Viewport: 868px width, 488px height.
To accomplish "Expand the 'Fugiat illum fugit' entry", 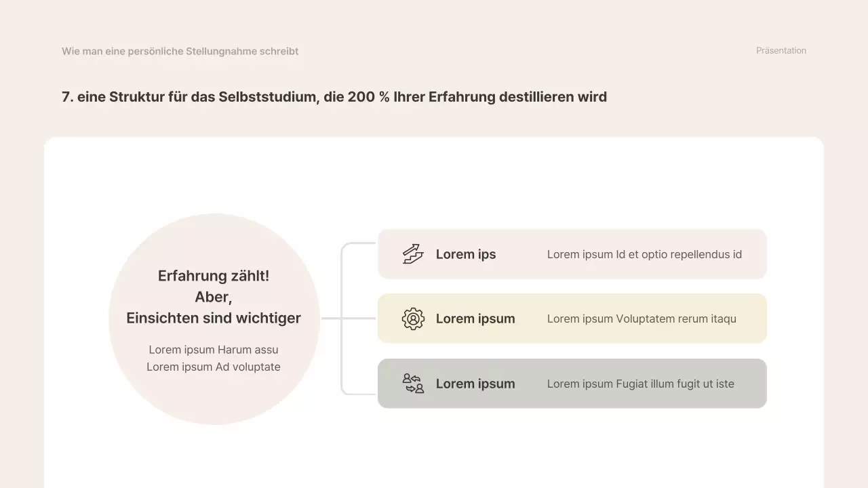I will [640, 384].
